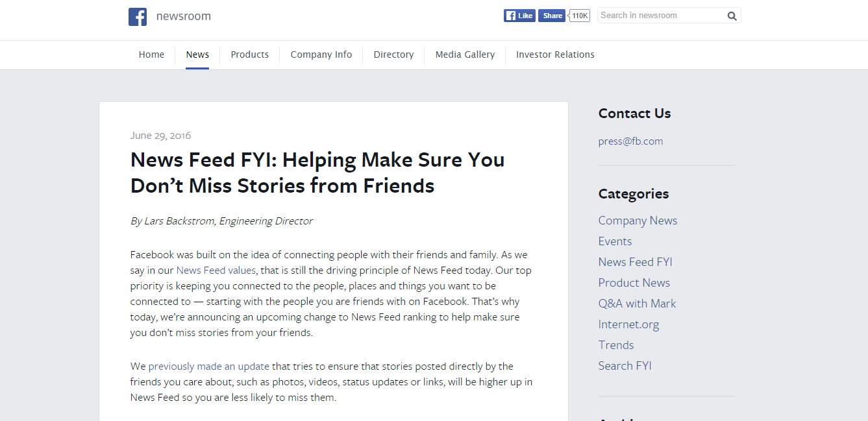Browse the Events category
868x421 pixels.
pyautogui.click(x=615, y=241)
